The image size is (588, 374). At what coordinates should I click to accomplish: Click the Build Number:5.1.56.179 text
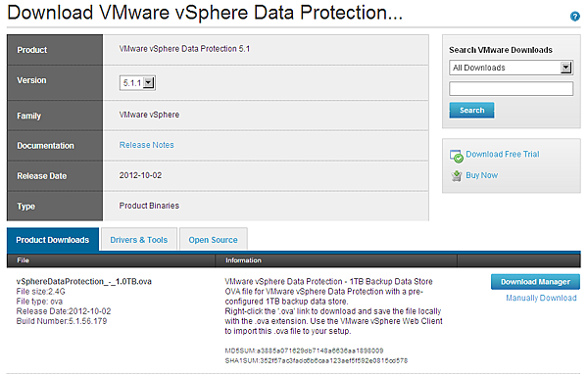[x=62, y=321]
